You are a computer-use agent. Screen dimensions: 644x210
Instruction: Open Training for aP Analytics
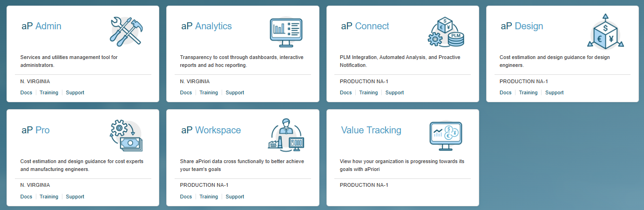[209, 92]
